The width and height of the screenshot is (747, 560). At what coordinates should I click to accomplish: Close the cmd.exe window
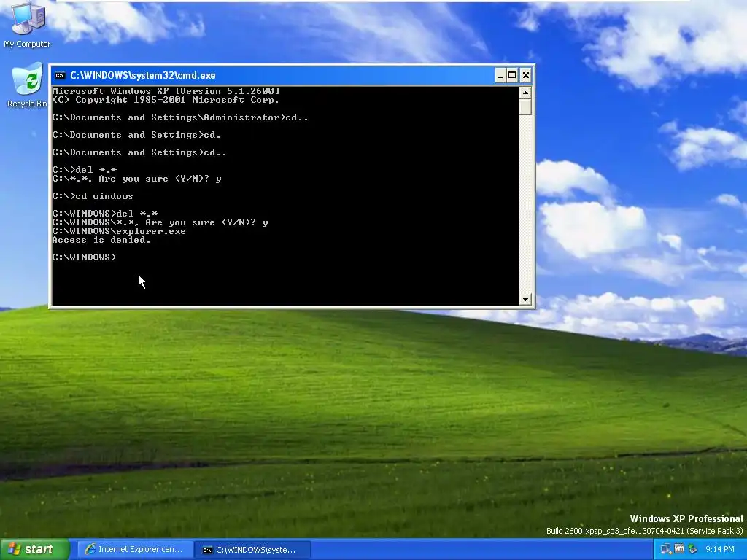point(525,75)
